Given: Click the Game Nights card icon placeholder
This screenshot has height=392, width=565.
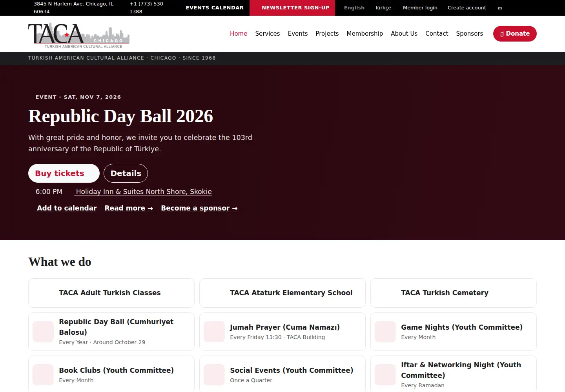Looking at the screenshot, I should click(385, 332).
